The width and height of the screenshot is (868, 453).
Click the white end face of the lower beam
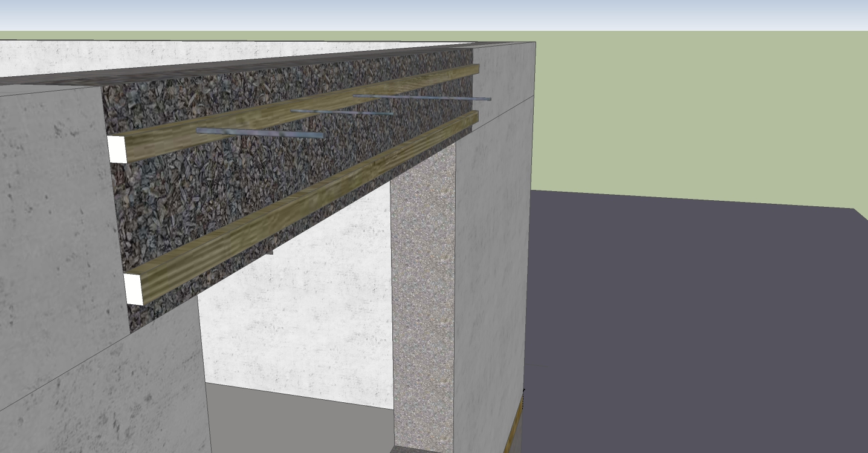click(x=134, y=289)
